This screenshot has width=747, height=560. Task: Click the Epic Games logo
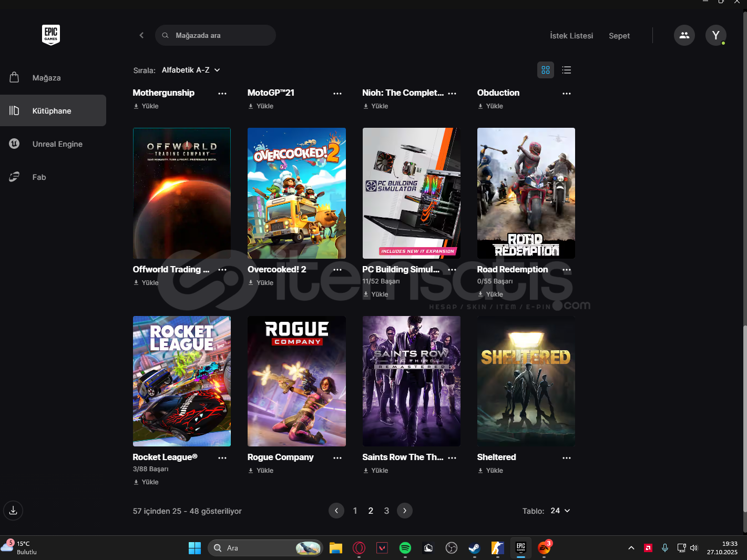(x=51, y=35)
